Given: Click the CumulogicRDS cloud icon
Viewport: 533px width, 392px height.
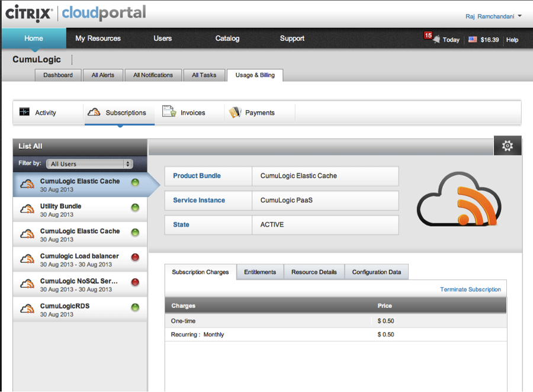Looking at the screenshot, I should click(27, 310).
